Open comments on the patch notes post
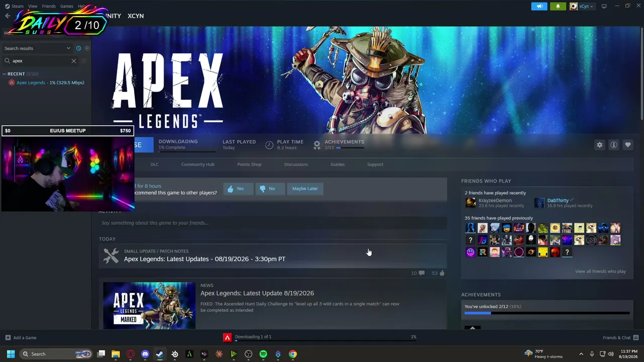The image size is (644, 362). 418,273
